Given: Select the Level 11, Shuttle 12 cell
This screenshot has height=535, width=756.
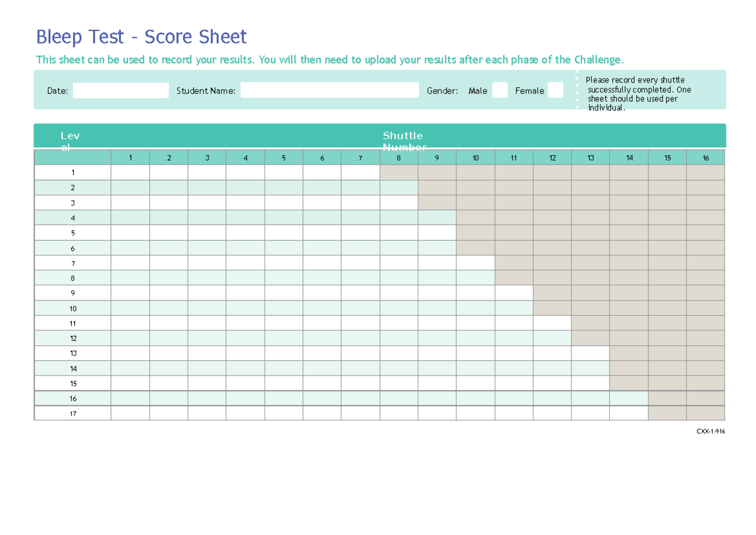Looking at the screenshot, I should [553, 323].
